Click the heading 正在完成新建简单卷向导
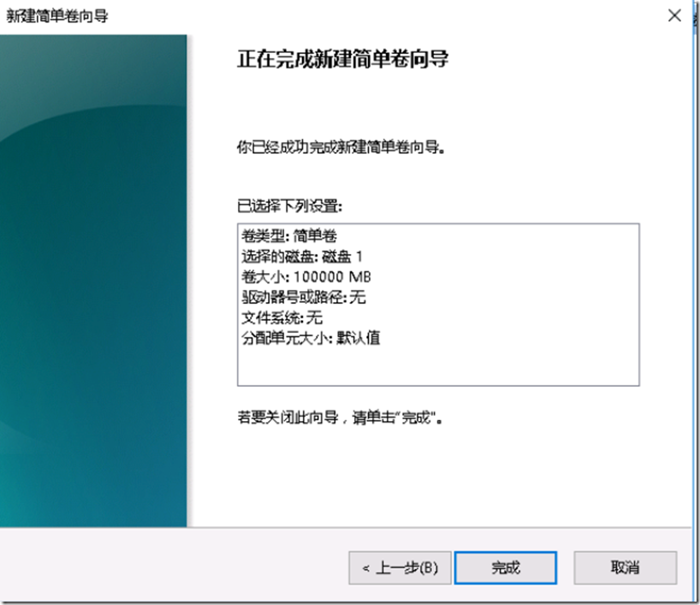Viewport: 700px width, 605px height. click(342, 58)
